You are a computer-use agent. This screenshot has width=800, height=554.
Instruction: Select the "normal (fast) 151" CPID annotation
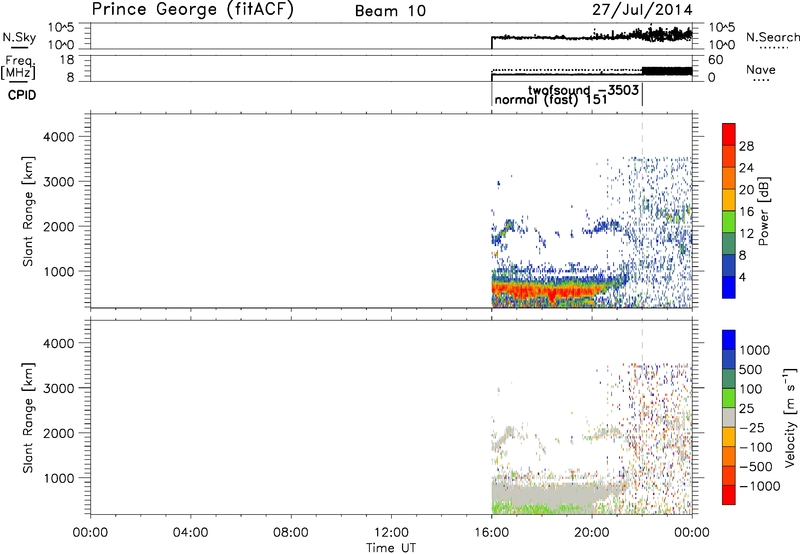(551, 99)
